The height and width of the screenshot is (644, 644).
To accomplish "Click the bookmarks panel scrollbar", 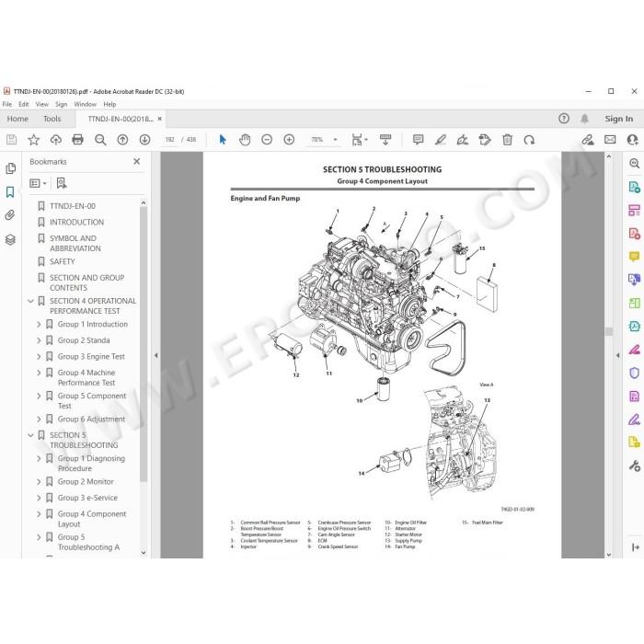I will click(144, 344).
